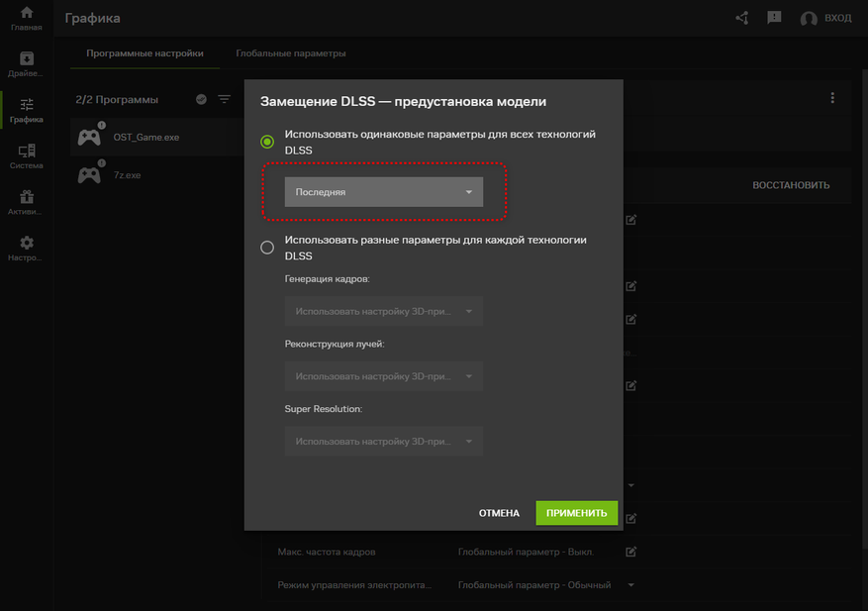
Task: Click the Глобальный параметр - Выкл. value
Action: pyautogui.click(x=526, y=552)
